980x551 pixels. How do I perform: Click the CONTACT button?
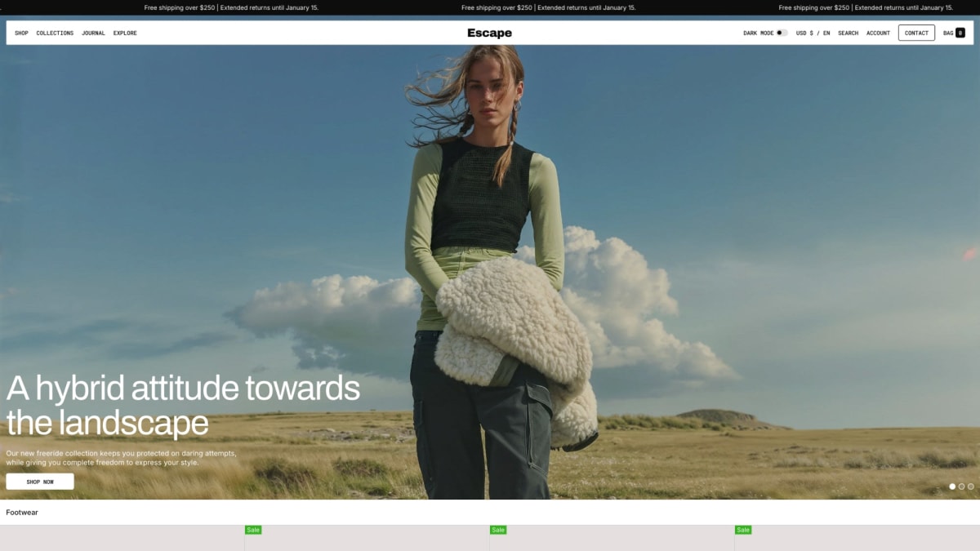[x=916, y=33]
